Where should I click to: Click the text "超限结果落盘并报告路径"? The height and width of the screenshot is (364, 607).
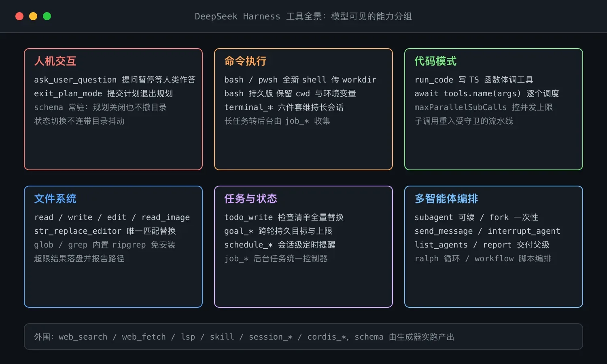click(x=79, y=258)
